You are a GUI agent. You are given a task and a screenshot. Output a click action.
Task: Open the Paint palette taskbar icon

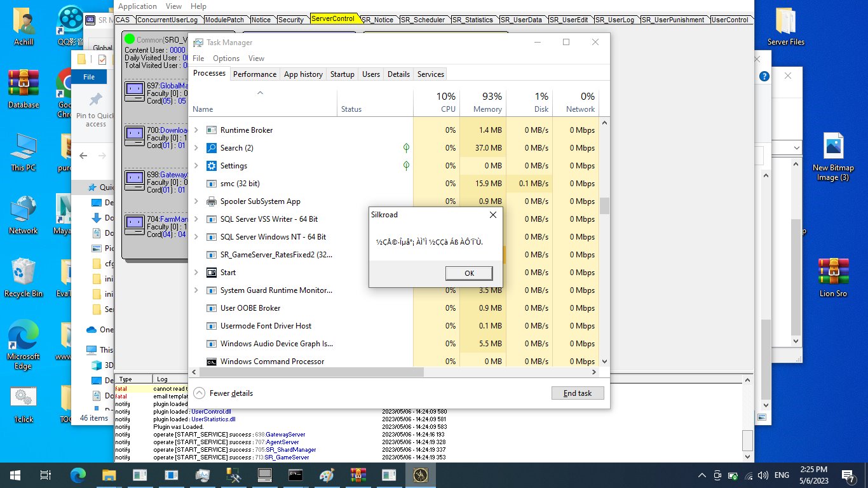pyautogui.click(x=326, y=475)
